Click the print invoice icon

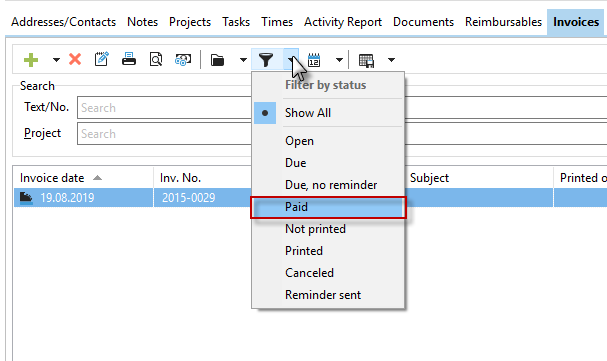coord(129,59)
